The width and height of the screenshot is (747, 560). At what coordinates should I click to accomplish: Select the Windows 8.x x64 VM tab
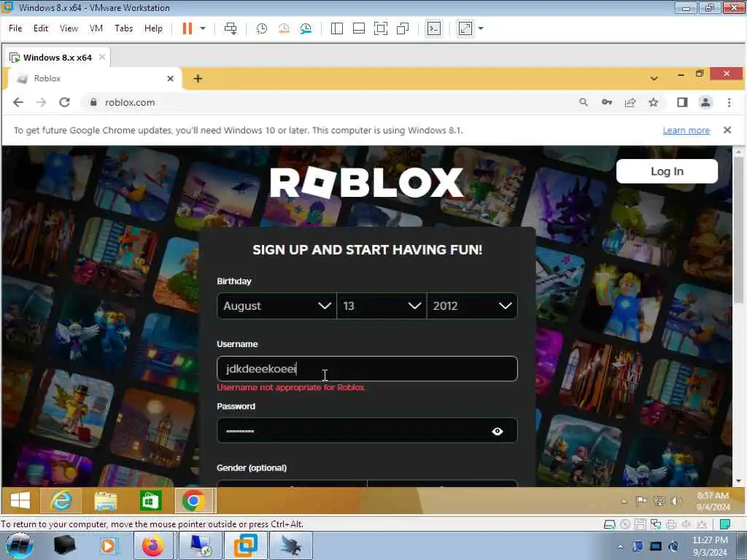(x=57, y=58)
